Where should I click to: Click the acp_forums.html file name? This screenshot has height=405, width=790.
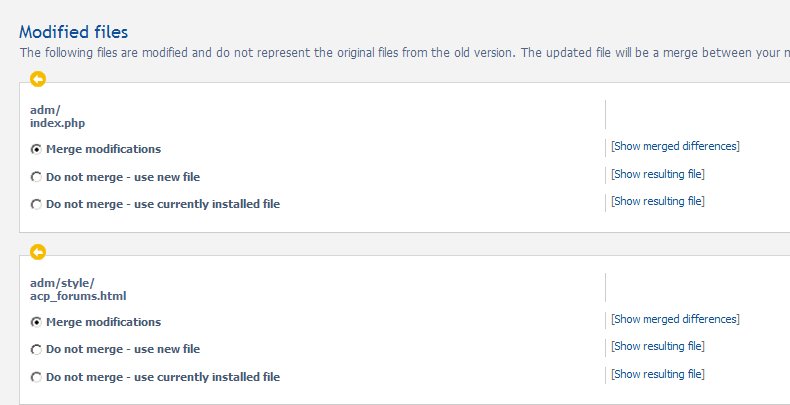(78, 296)
